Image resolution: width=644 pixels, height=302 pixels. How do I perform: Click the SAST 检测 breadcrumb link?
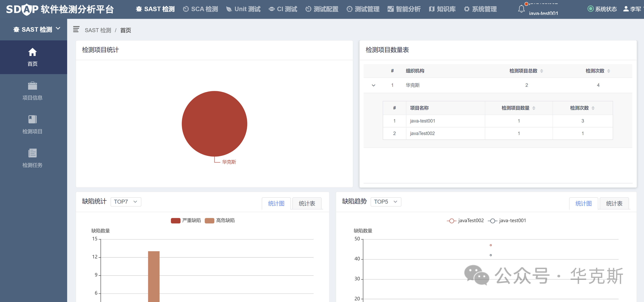(x=98, y=30)
